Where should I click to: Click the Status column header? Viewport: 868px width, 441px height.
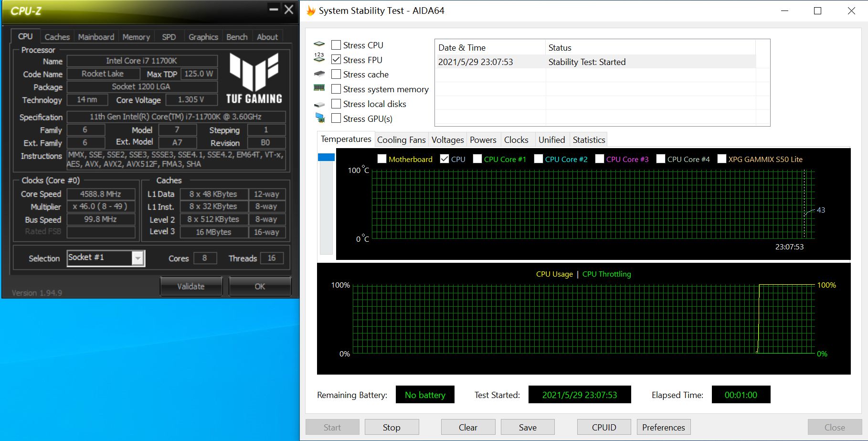point(650,47)
